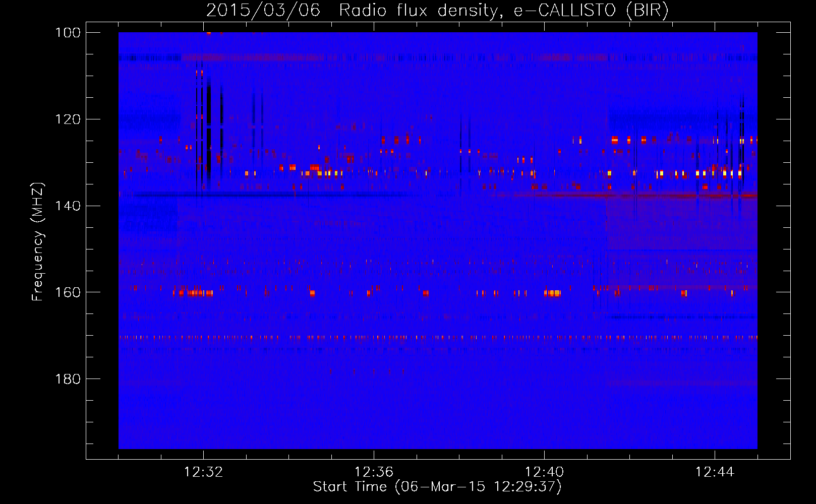Click the 12:44 time tick label
This screenshot has height=504, width=816.
tap(715, 472)
